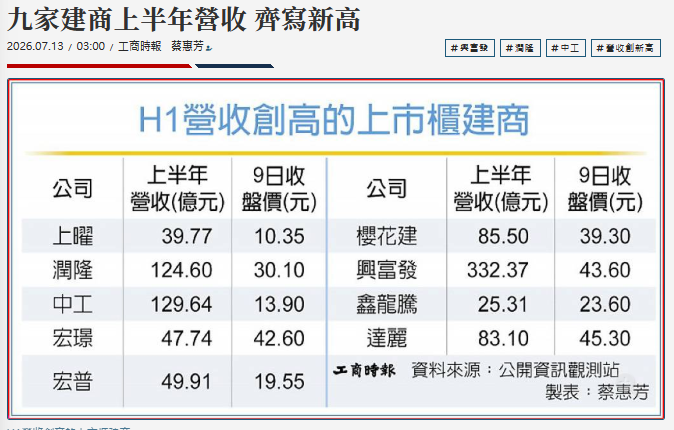Viewport: 674px width, 430px height.
Task: Click the revenue value 25.31
Action: point(503,304)
